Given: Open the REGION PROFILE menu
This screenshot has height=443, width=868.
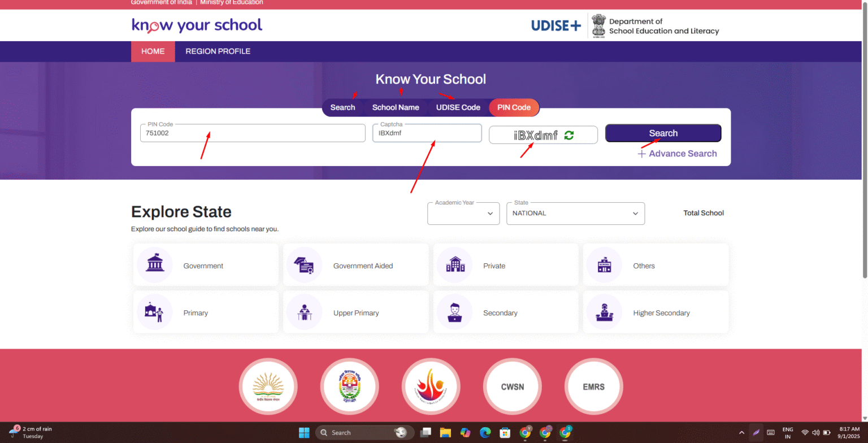Looking at the screenshot, I should coord(218,51).
